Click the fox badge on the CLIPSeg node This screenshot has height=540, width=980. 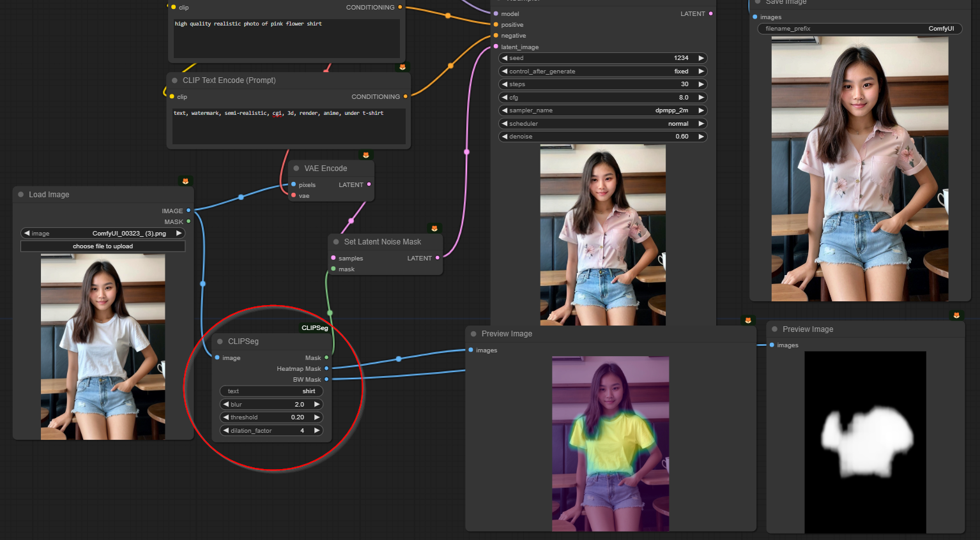315,327
